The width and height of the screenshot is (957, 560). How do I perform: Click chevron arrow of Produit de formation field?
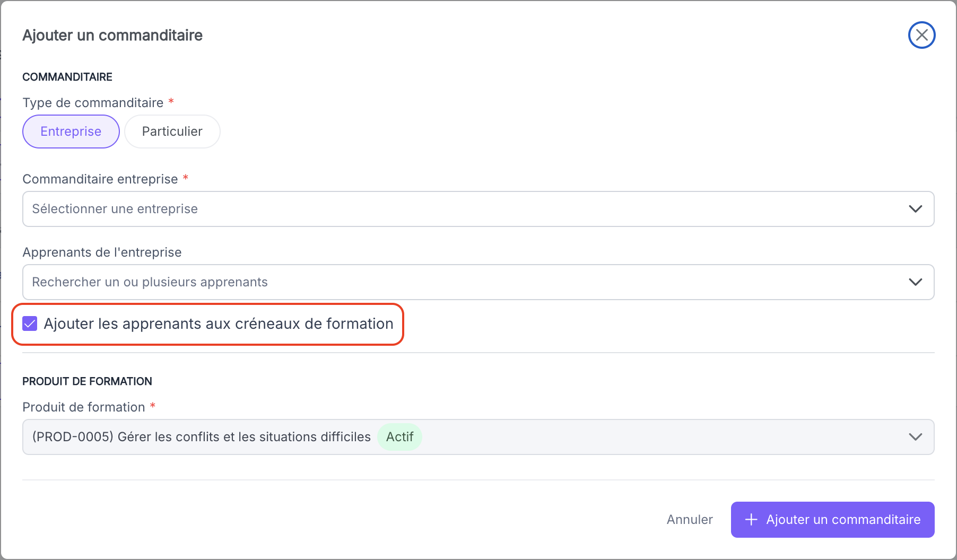tap(915, 437)
